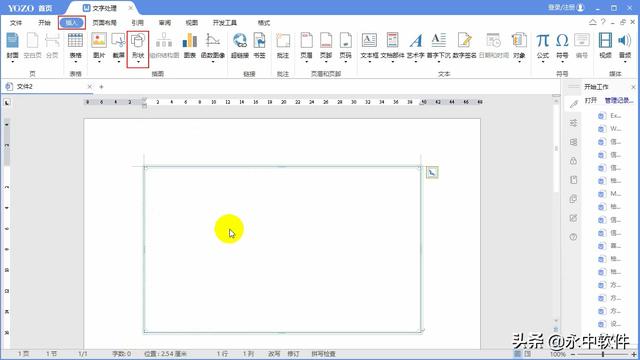Image resolution: width=640 pixels, height=360 pixels.
Task: Click the 首字下沉 drop cap icon
Action: coord(438,41)
